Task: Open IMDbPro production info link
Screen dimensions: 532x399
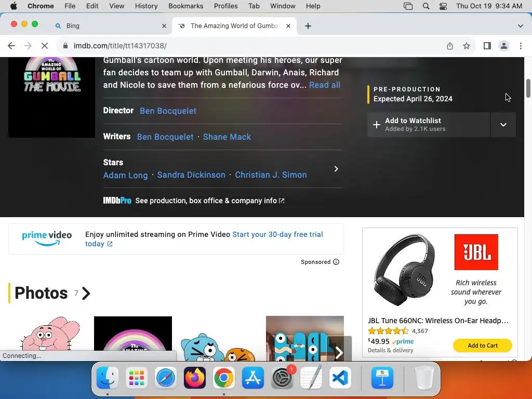Action: pos(193,201)
